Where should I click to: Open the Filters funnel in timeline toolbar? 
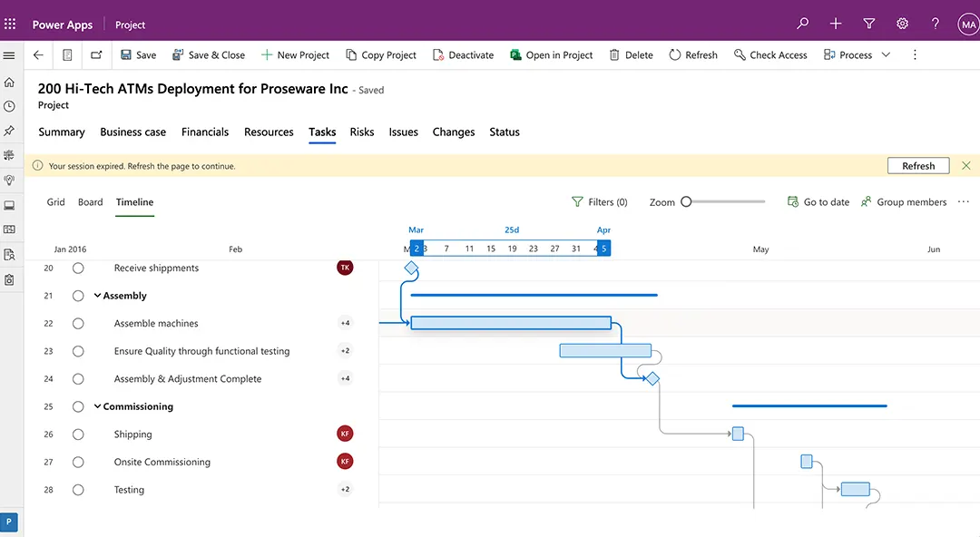tap(577, 202)
